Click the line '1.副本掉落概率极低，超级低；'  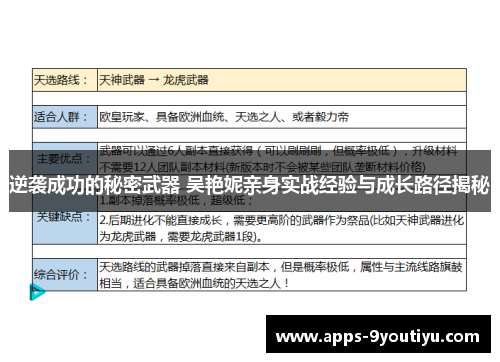coord(176,201)
